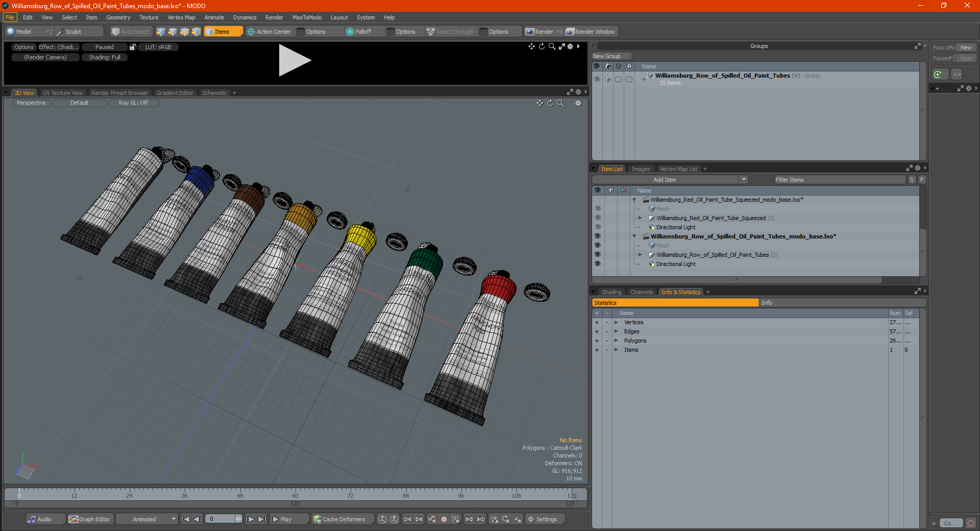Click the Ray GL: Off button
980x531 pixels.
[134, 103]
